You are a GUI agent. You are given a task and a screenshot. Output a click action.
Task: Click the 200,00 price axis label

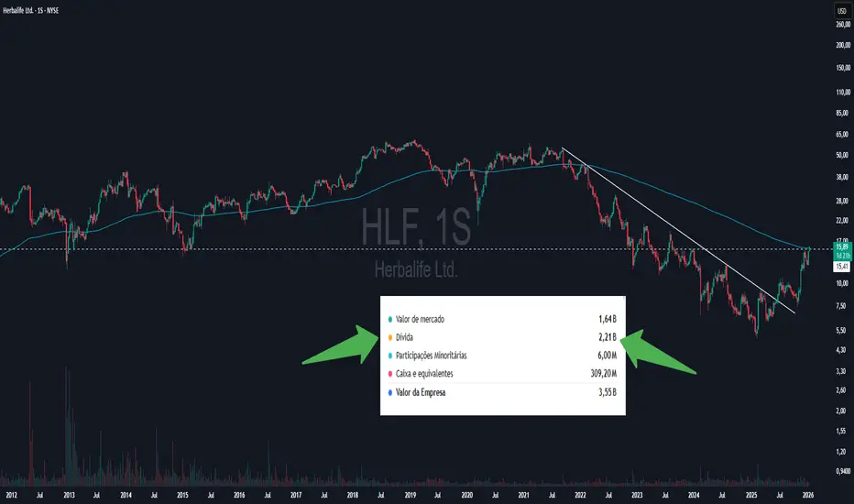pyautogui.click(x=843, y=45)
